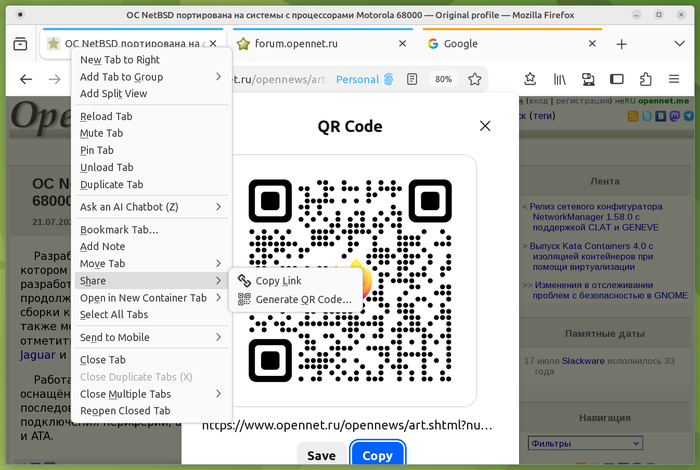700x470 pixels.
Task: Click the 80% zoom level indicator
Action: tap(443, 79)
